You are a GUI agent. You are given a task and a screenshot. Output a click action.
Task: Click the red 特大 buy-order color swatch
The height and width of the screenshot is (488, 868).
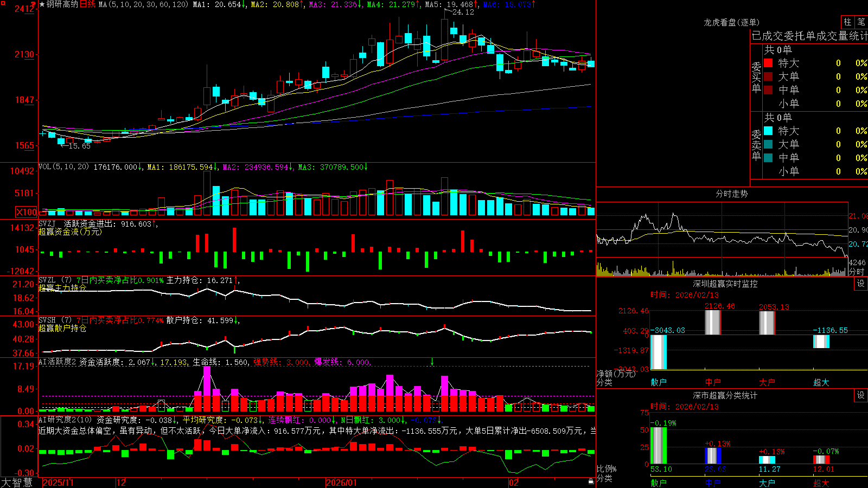(x=768, y=63)
